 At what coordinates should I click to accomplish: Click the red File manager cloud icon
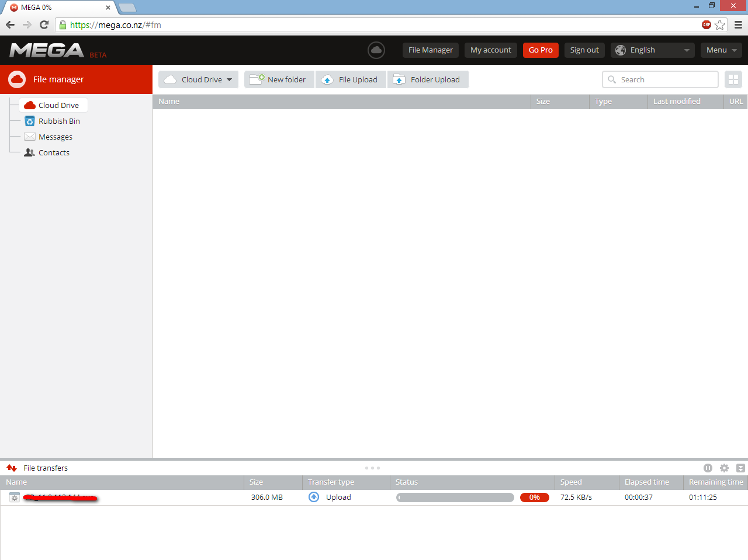[x=17, y=79]
